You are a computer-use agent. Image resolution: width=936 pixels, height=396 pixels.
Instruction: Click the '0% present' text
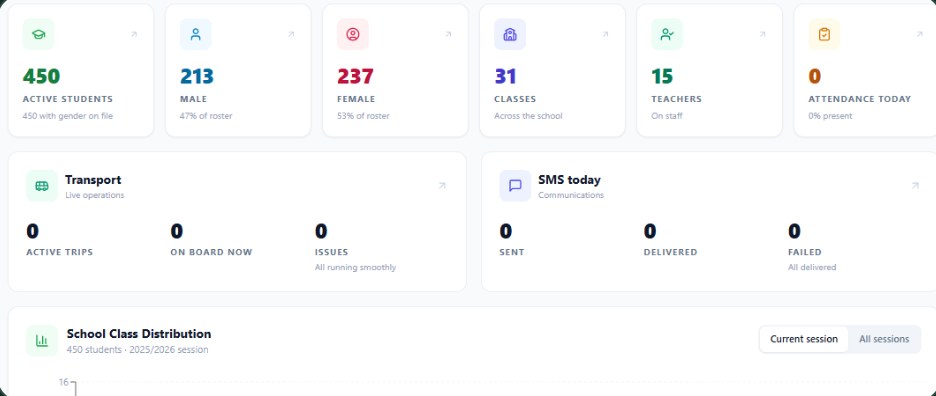pyautogui.click(x=830, y=116)
